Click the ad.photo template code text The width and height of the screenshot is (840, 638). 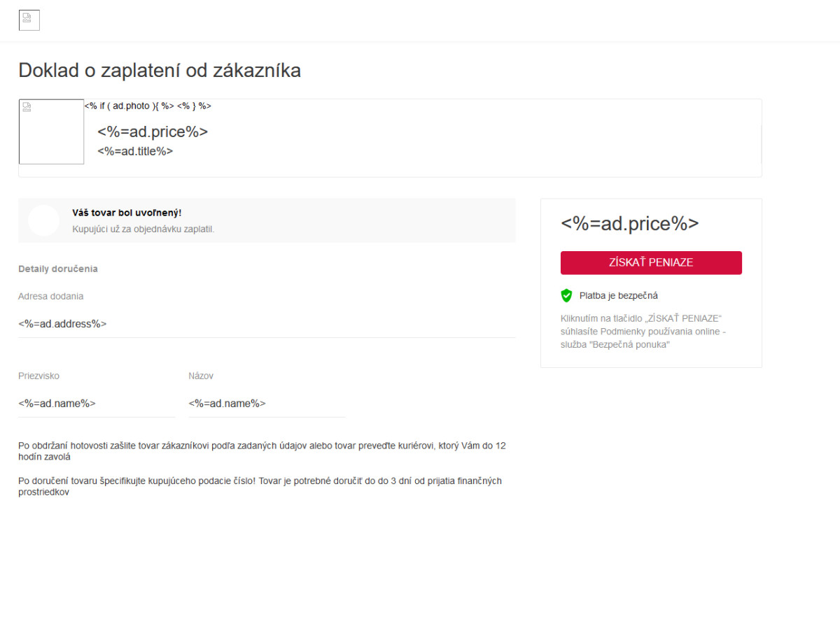[x=148, y=106]
